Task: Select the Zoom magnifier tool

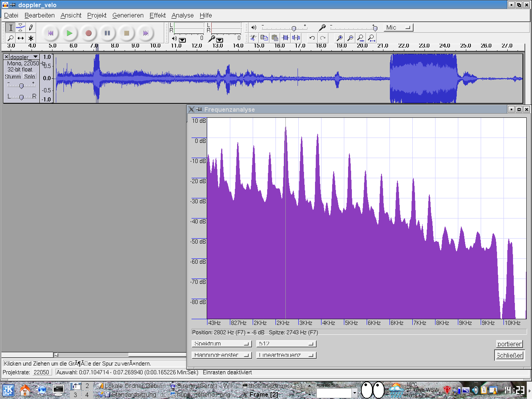Action: tap(11, 38)
